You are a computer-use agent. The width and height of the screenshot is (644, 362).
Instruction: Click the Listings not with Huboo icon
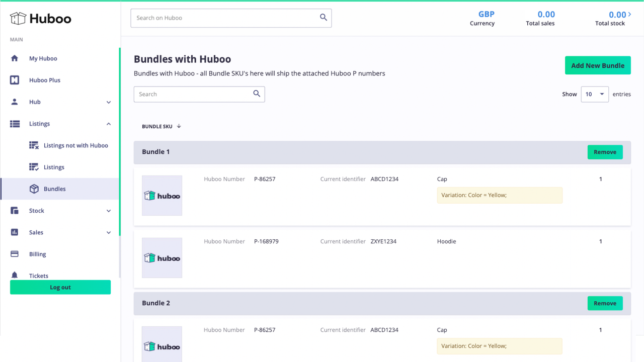point(33,145)
